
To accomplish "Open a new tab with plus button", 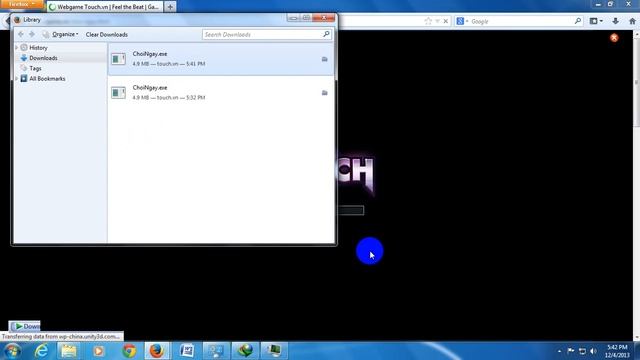I will click(x=170, y=7).
